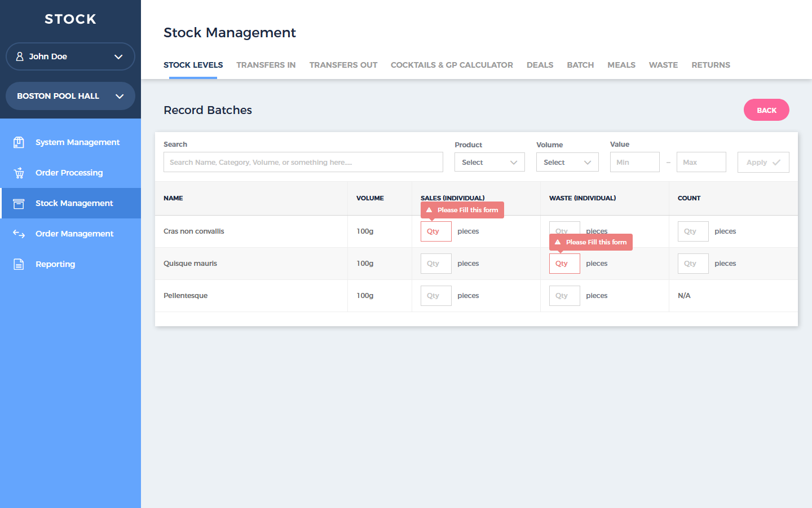Viewport: 812px width, 508px height.
Task: Switch to the Transfers In tab
Action: pos(266,65)
